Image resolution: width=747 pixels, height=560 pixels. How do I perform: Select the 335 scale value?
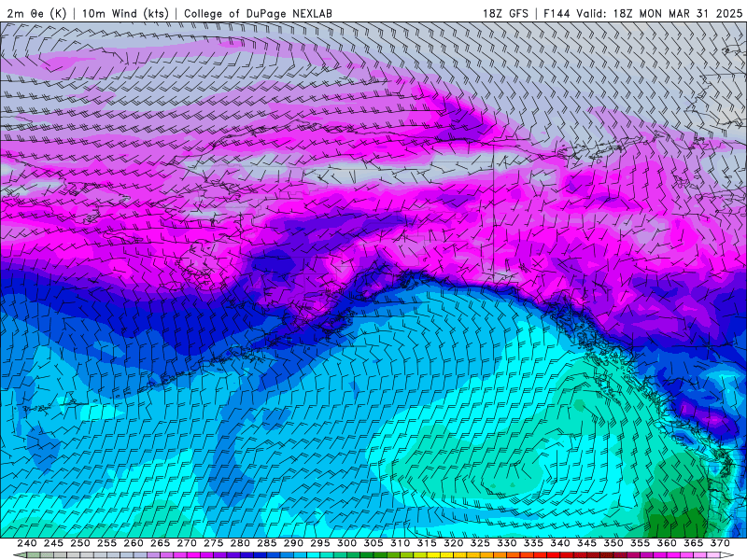[533, 543]
